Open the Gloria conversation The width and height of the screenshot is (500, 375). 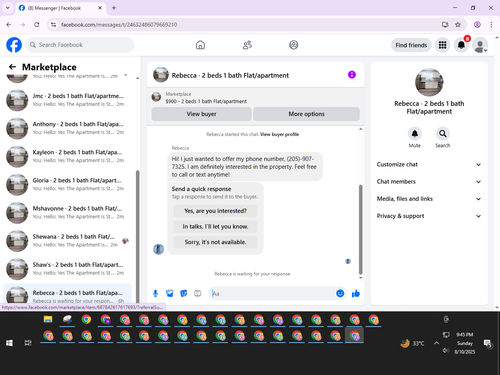[67, 184]
